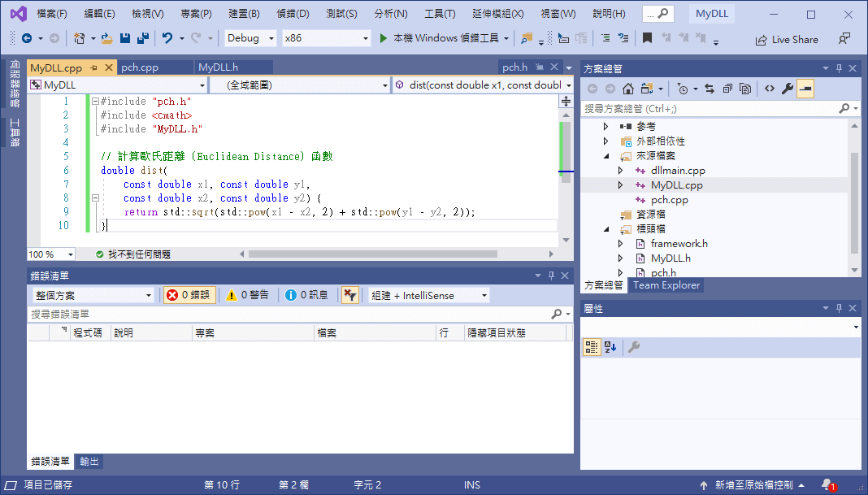
Task: Expand the 參考 node in tree
Action: point(605,126)
